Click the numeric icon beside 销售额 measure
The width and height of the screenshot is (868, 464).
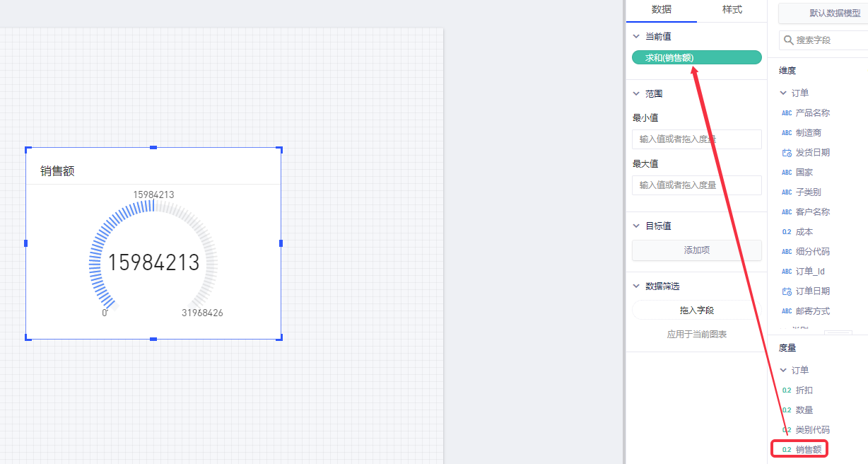pos(787,449)
